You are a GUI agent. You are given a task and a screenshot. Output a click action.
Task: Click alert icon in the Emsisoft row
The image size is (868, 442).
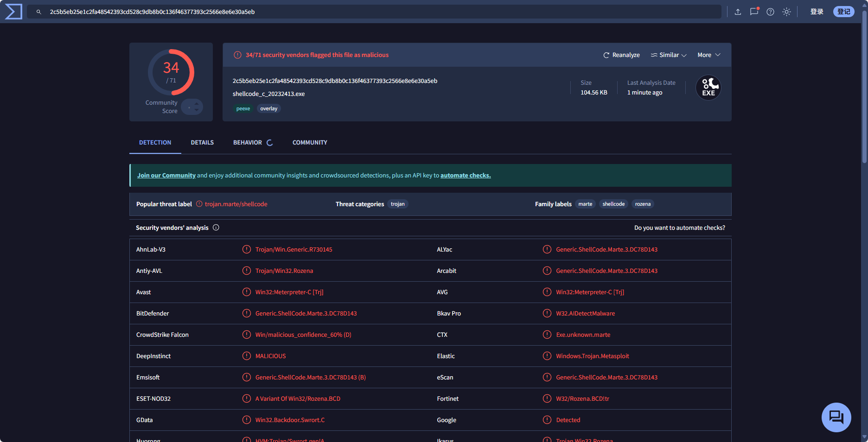[247, 377]
